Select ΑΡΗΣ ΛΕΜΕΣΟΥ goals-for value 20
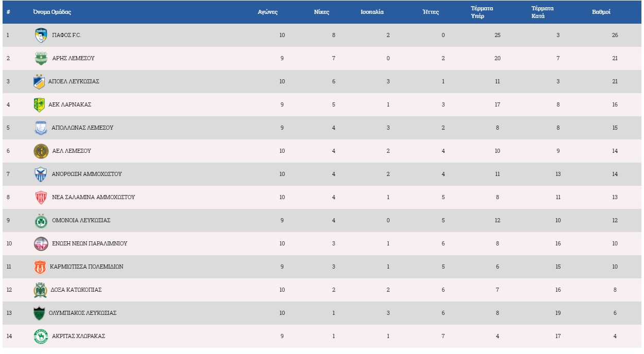The width and height of the screenshot is (644, 354). pyautogui.click(x=497, y=58)
